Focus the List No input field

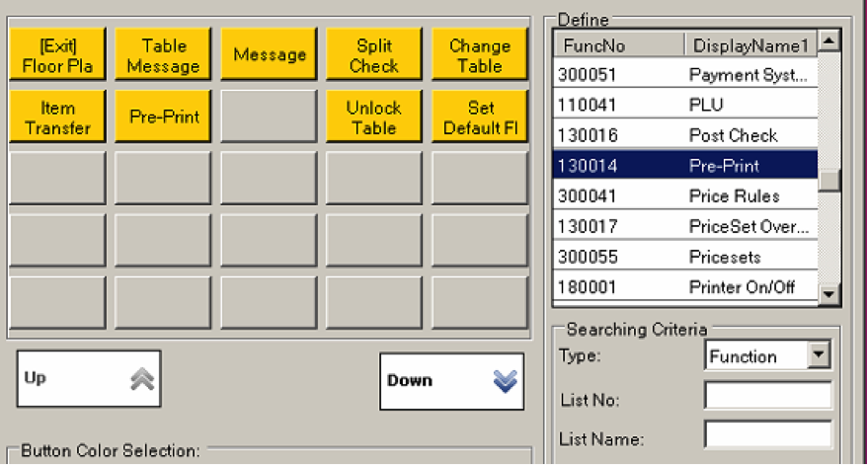point(768,396)
